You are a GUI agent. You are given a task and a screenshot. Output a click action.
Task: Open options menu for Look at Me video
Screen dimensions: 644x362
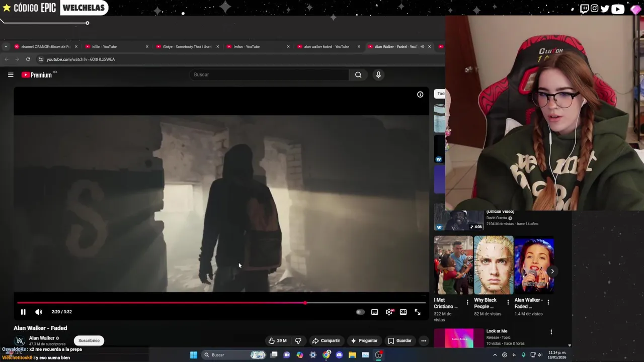click(551, 332)
